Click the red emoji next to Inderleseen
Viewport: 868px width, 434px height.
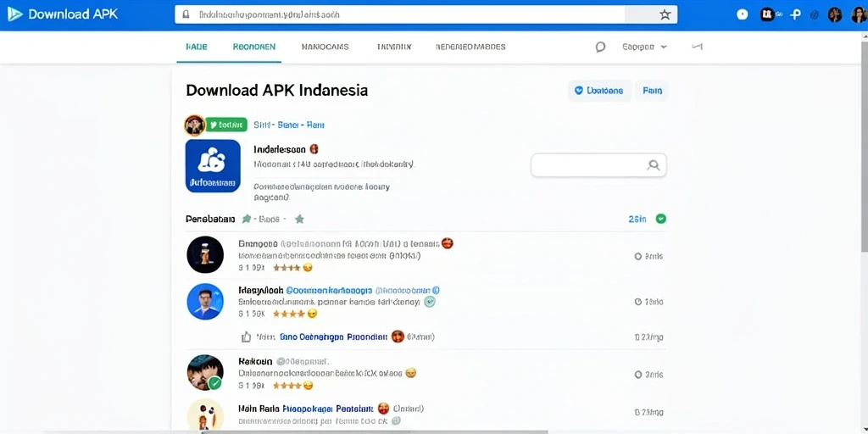[314, 149]
